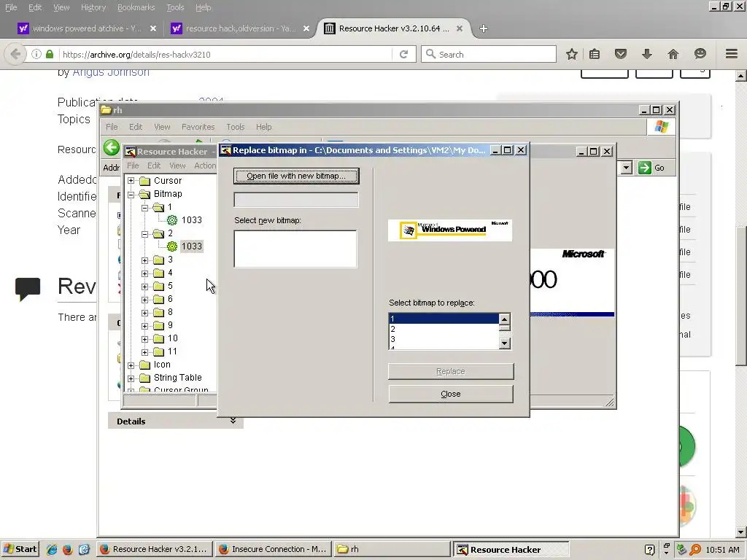Click the Windows Powered bitmap preview

tap(449, 230)
